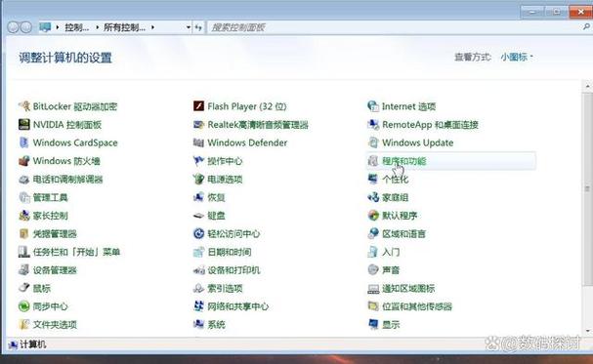Click the Windows CardSpace icon
The width and height of the screenshot is (593, 364).
tap(24, 142)
